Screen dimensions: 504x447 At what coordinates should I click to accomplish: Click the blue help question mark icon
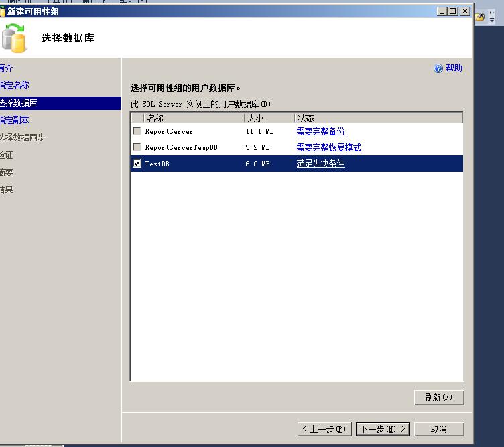[x=438, y=68]
